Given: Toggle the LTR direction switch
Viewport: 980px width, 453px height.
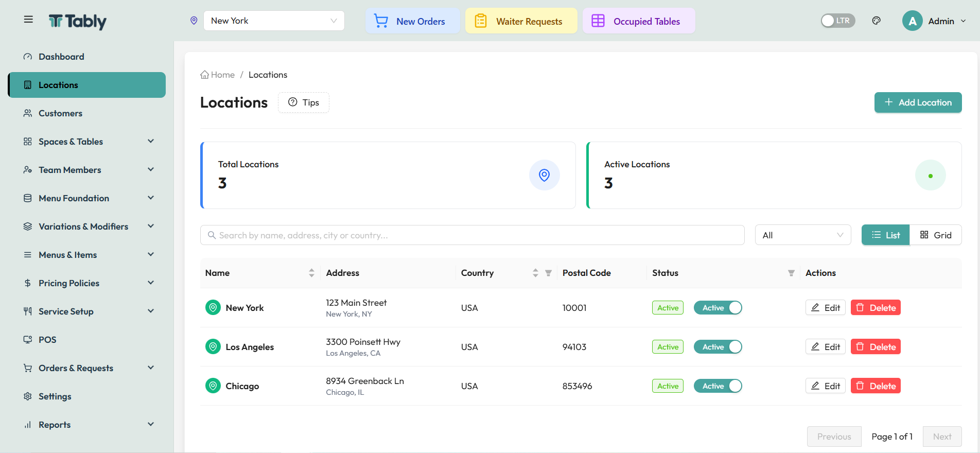Looking at the screenshot, I should pos(837,21).
